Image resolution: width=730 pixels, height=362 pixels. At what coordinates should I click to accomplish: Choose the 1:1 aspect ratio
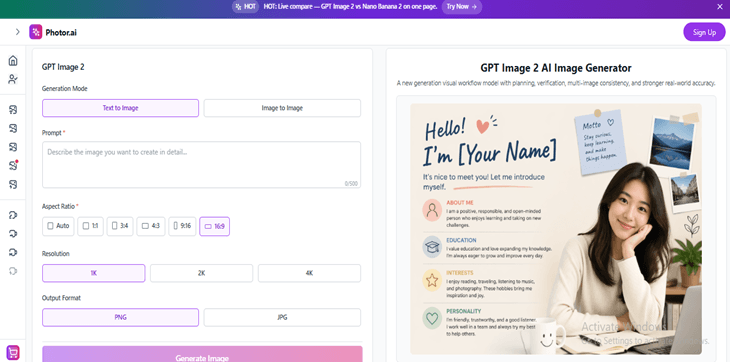[90, 226]
